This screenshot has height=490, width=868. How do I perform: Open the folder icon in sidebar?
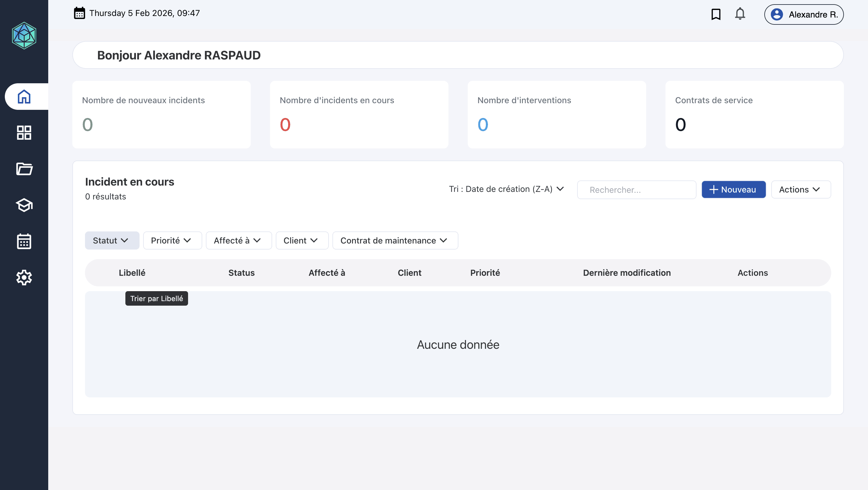24,169
